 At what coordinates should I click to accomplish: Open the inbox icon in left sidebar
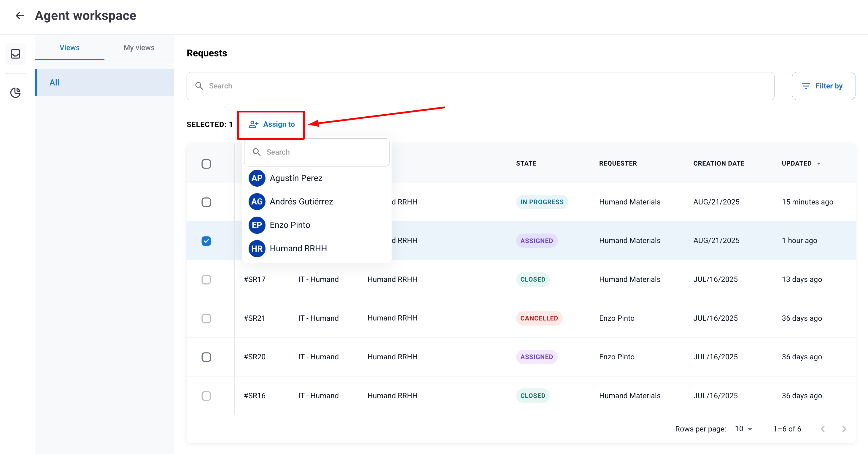(15, 54)
